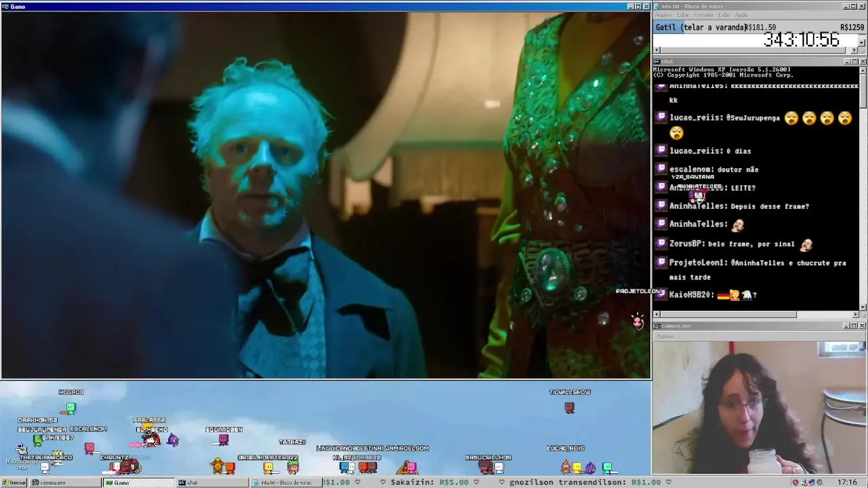Open the Arquivo menu in Bloco de notas
Image resolution: width=868 pixels, height=488 pixels.
click(x=663, y=15)
